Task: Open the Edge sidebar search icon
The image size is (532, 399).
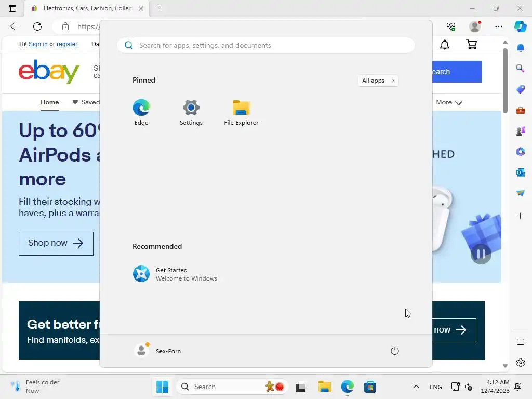Action: coord(520,69)
